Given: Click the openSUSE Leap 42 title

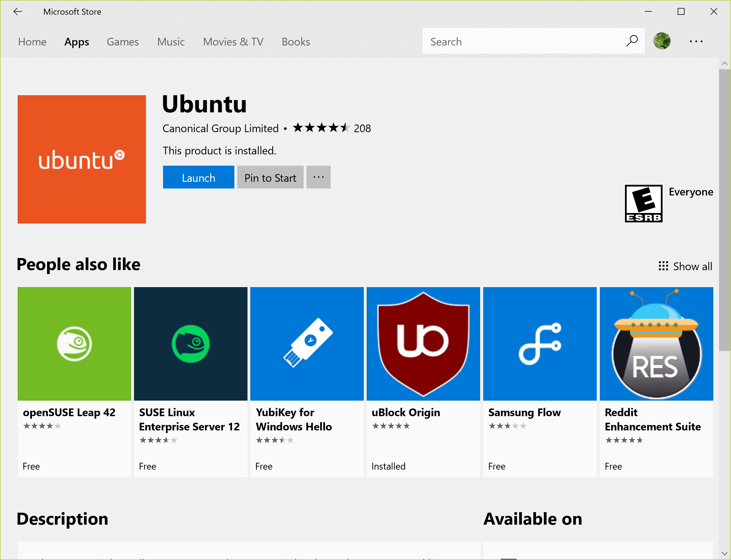Looking at the screenshot, I should tap(69, 413).
